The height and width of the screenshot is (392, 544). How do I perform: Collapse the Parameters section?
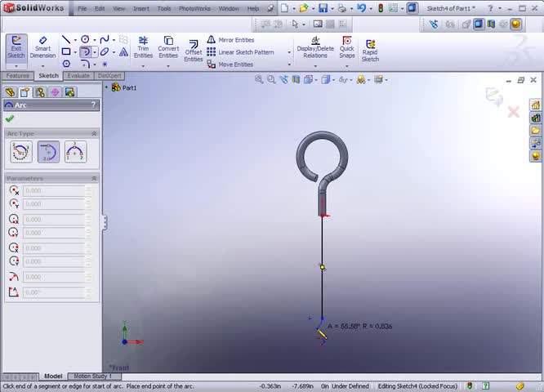94,178
